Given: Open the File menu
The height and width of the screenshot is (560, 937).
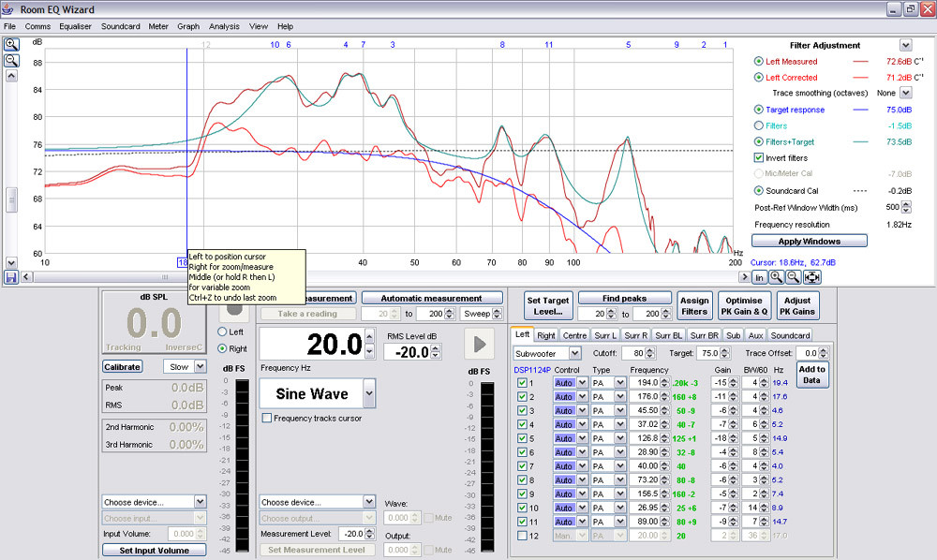Looking at the screenshot, I should coord(9,26).
